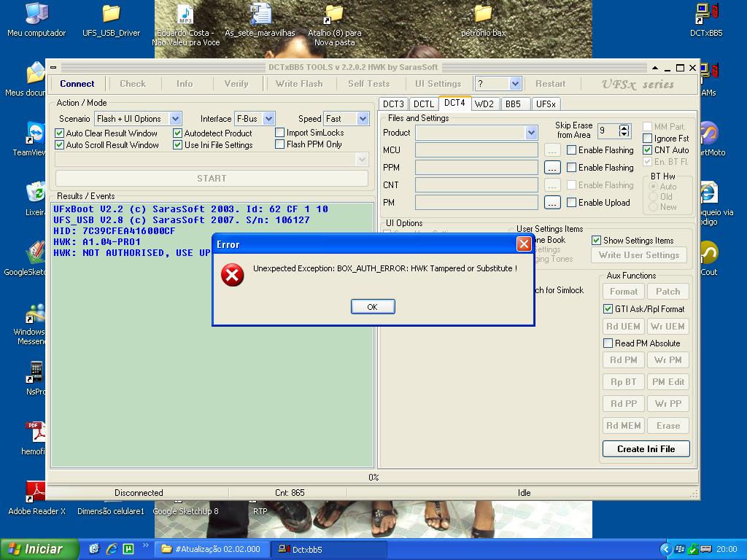The width and height of the screenshot is (747, 560).
Task: Uncheck the GTI Ask/Rpl Format checkbox
Action: point(608,309)
